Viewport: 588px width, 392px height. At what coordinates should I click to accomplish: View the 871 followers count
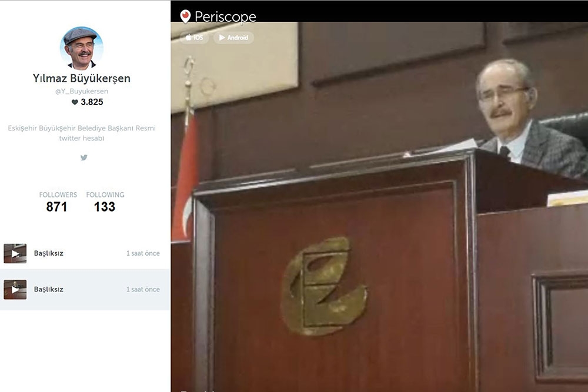point(56,206)
